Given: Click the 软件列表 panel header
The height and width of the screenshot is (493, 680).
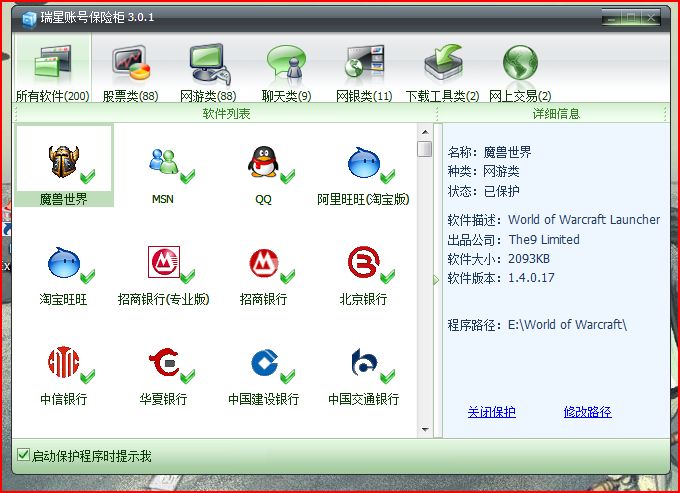Looking at the screenshot, I should [x=224, y=114].
